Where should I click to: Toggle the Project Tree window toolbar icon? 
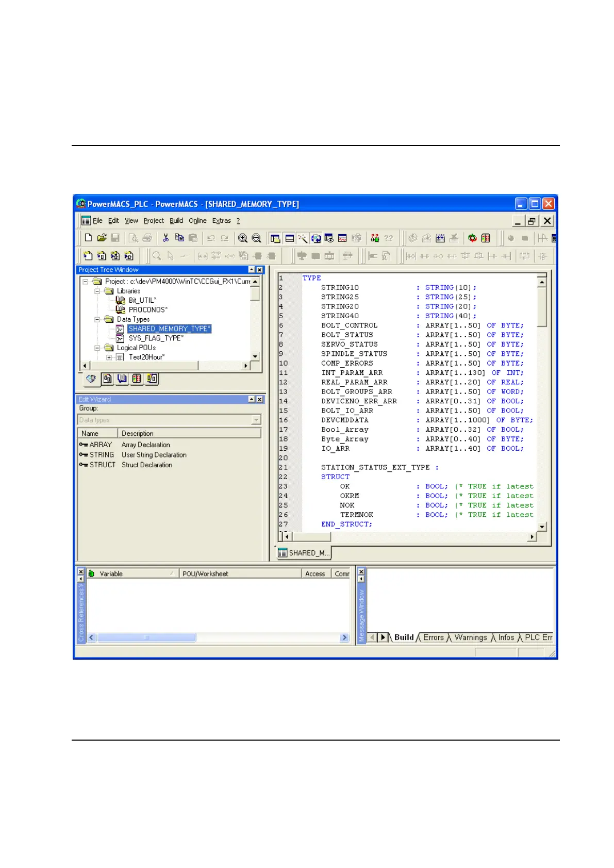(275, 238)
